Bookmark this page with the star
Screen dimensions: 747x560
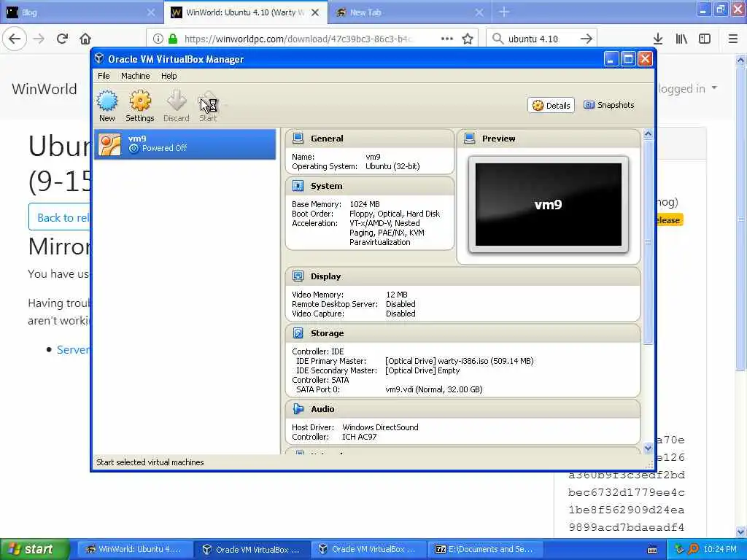(468, 39)
